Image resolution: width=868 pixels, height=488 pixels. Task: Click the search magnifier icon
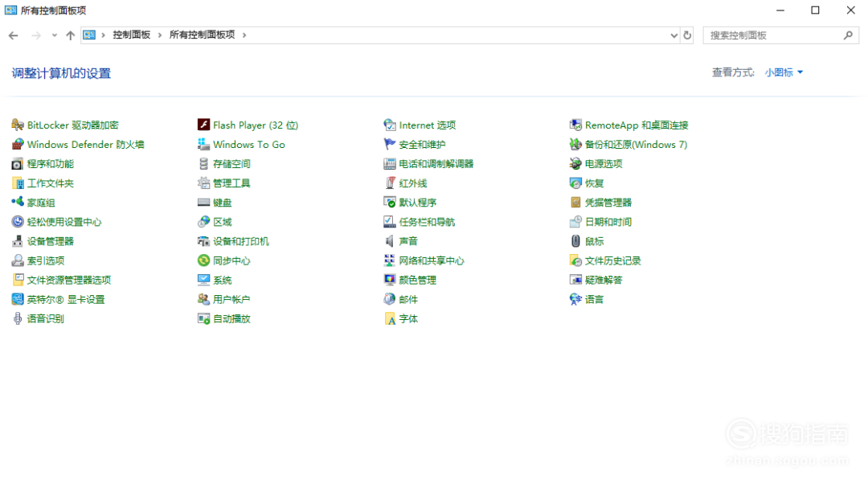(x=848, y=35)
